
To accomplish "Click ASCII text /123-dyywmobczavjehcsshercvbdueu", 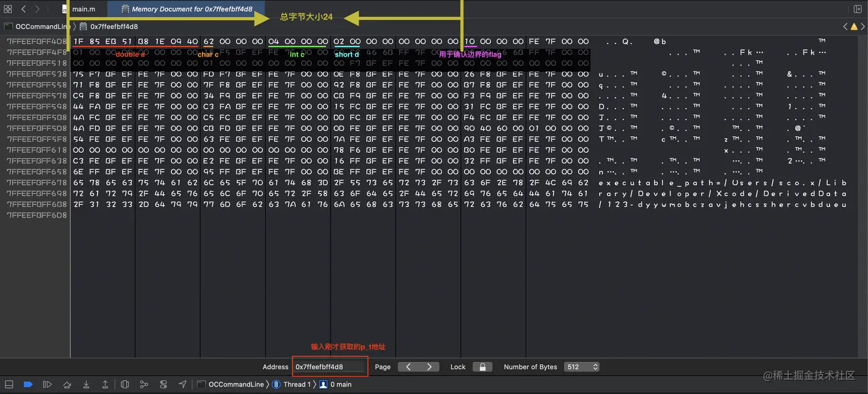I will (722, 204).
